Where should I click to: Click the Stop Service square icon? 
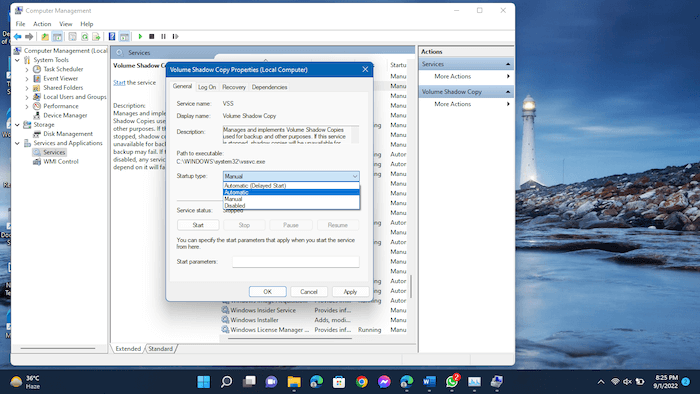[x=152, y=37]
